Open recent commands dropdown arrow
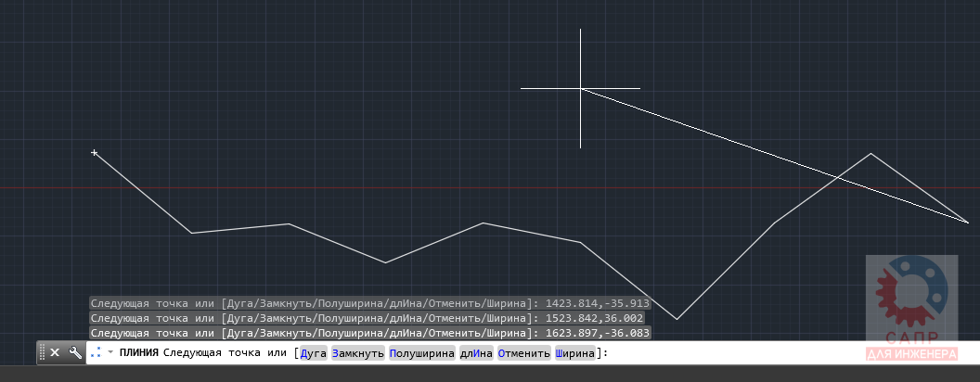The height and width of the screenshot is (382, 980). (110, 352)
